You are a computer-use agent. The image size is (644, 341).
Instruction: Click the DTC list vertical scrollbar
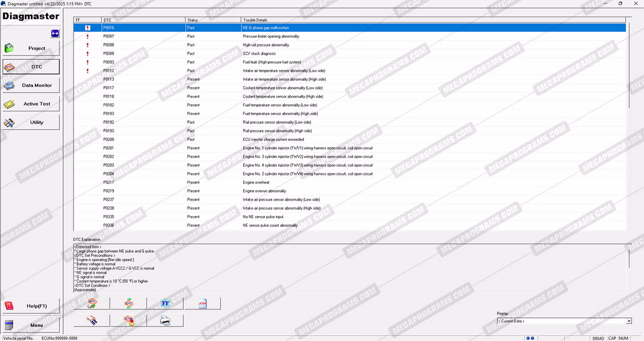pos(629,66)
